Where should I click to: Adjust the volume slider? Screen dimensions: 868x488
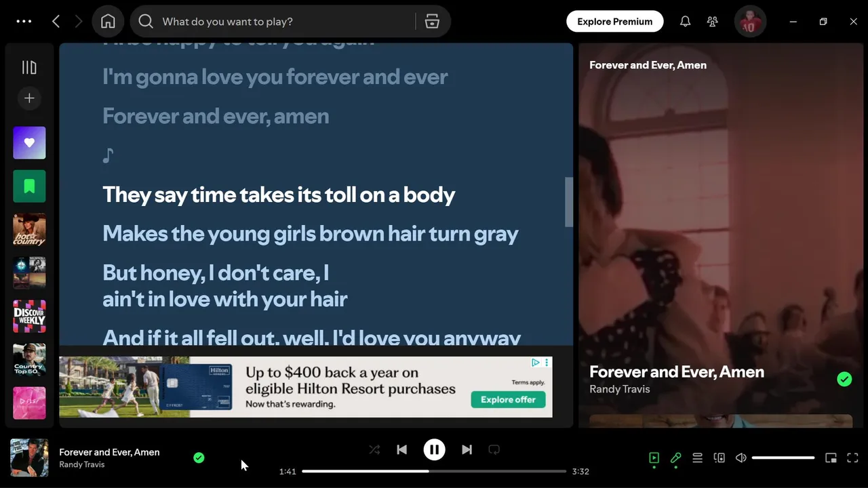783,458
